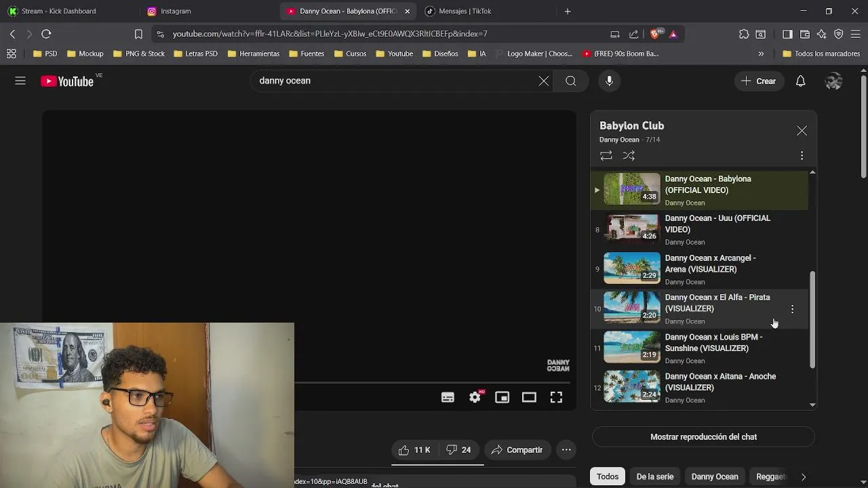Toggle playlist loop

(606, 155)
